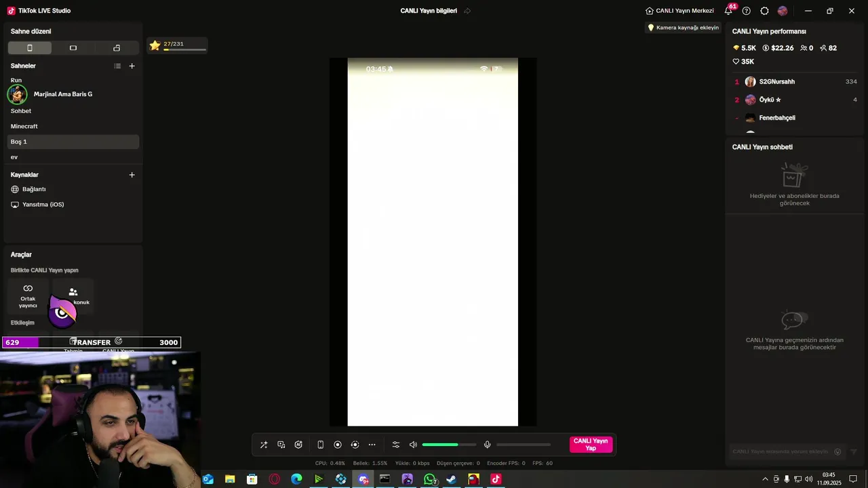The height and width of the screenshot is (488, 868).
Task: Click the iOS mirrored phone preview
Action: (433, 242)
